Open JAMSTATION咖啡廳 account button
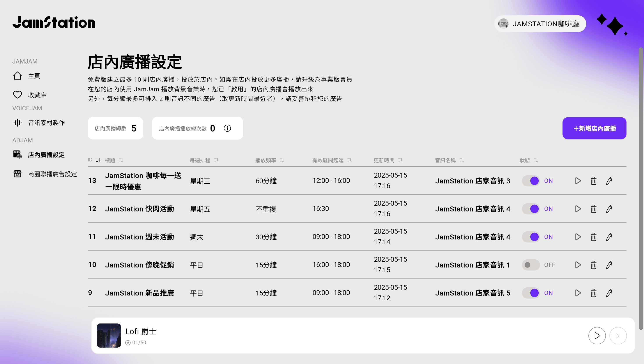 [x=540, y=24]
